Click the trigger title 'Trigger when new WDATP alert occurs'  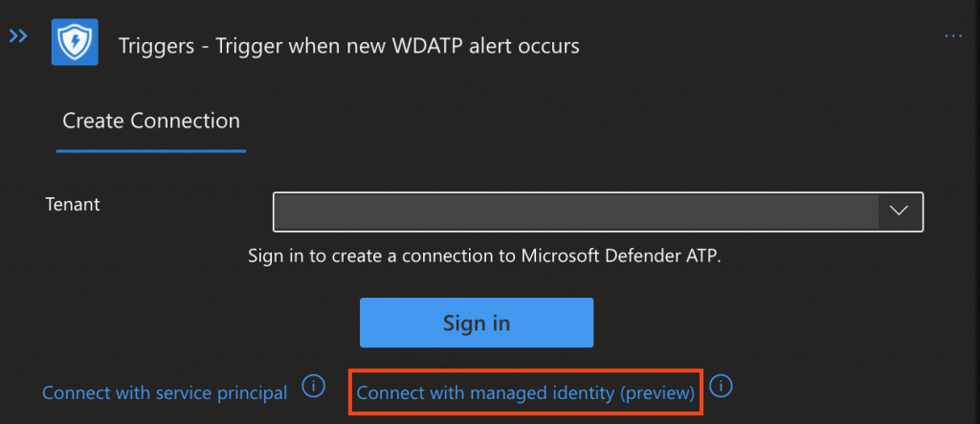(x=379, y=45)
